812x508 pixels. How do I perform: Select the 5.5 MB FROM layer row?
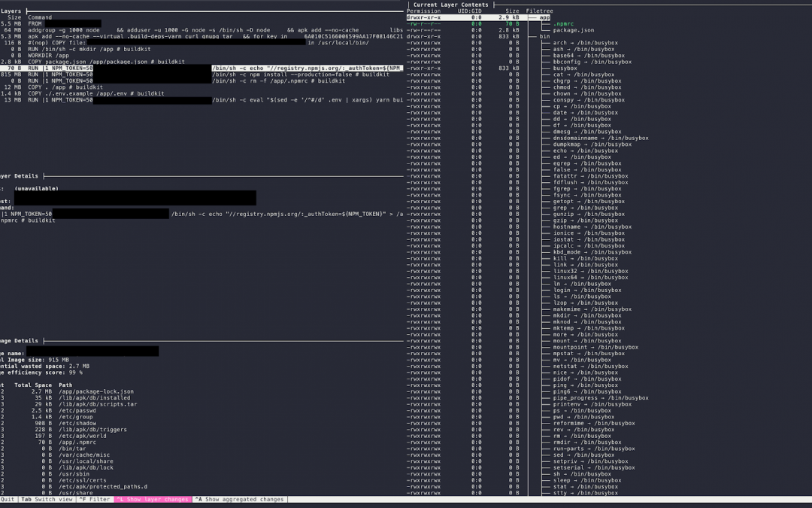(x=202, y=24)
